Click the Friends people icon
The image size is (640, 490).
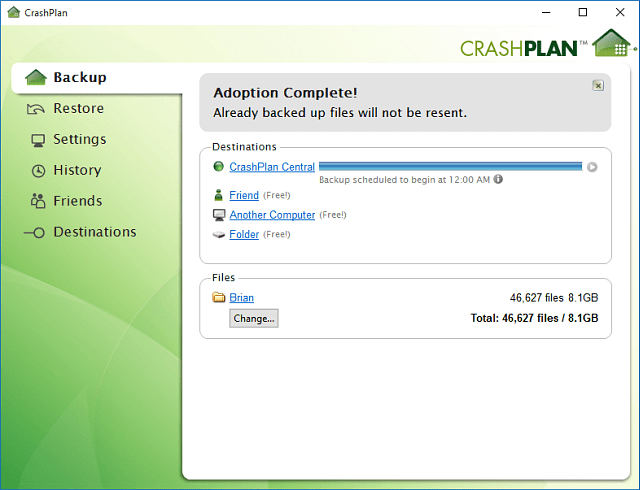pos(38,201)
